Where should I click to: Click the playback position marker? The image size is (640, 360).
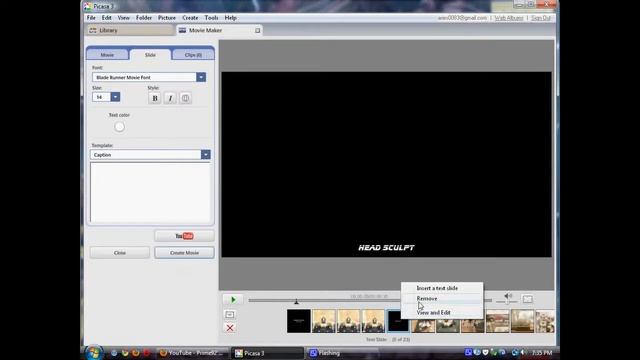296,301
